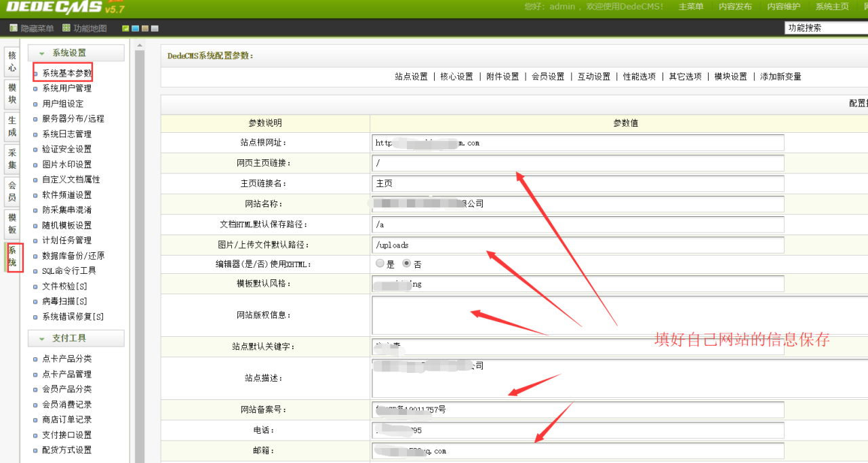This screenshot has height=463, width=868.
Task: Open 主菜单 in the top navigation
Action: (x=691, y=7)
